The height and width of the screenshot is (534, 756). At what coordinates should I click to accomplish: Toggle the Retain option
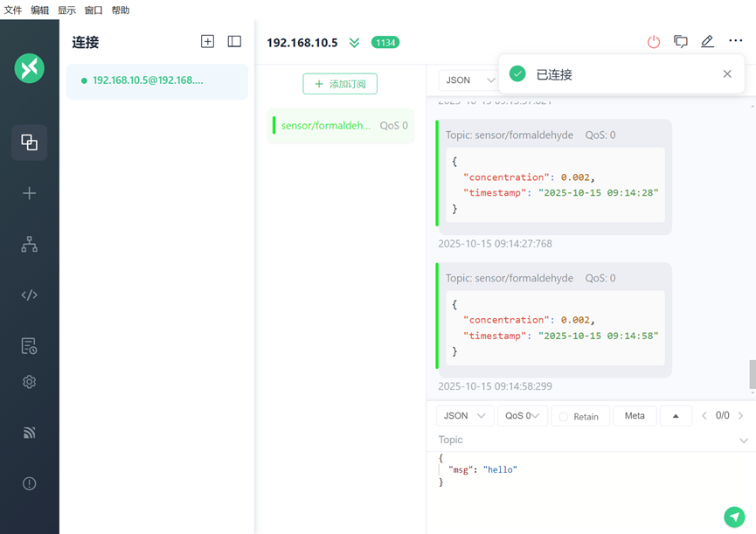coord(578,416)
